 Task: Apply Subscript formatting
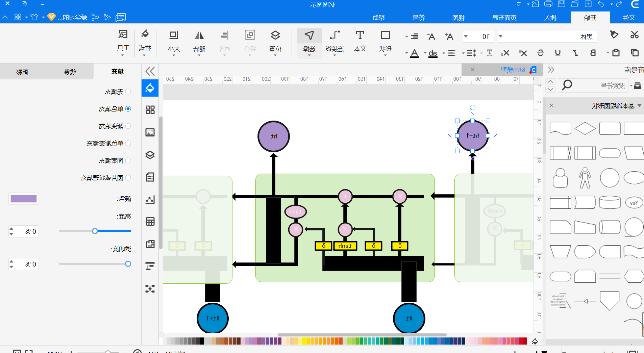(505, 53)
